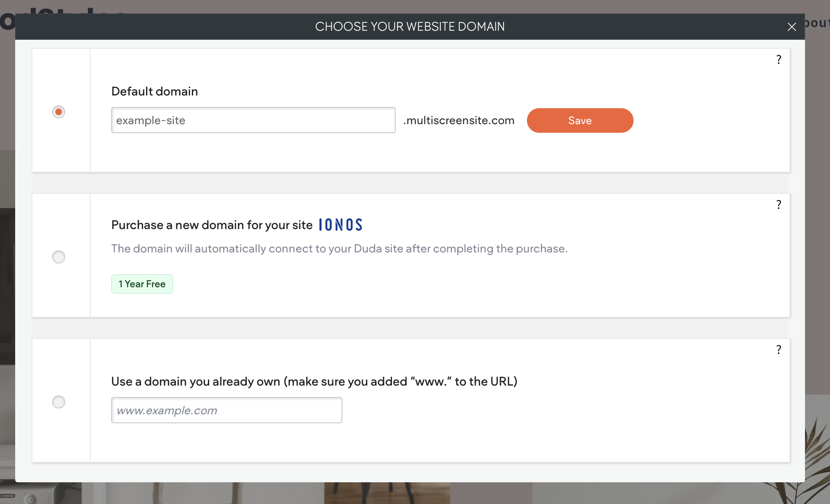Open help for Default domain section
The height and width of the screenshot is (504, 830).
tap(779, 59)
